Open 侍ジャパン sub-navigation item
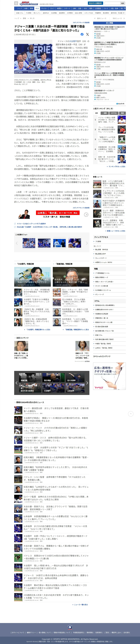The width and height of the screenshot is (140, 644). [37, 13]
